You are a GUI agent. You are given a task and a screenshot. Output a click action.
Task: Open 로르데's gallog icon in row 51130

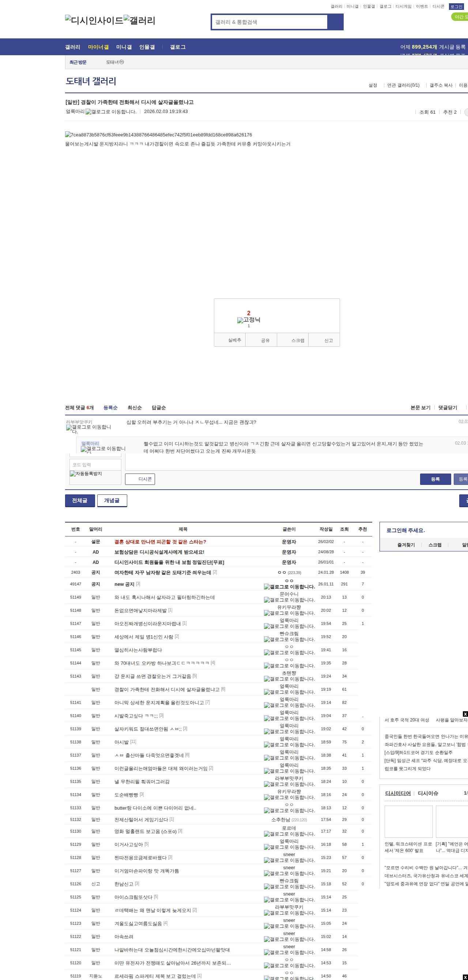coord(289,834)
